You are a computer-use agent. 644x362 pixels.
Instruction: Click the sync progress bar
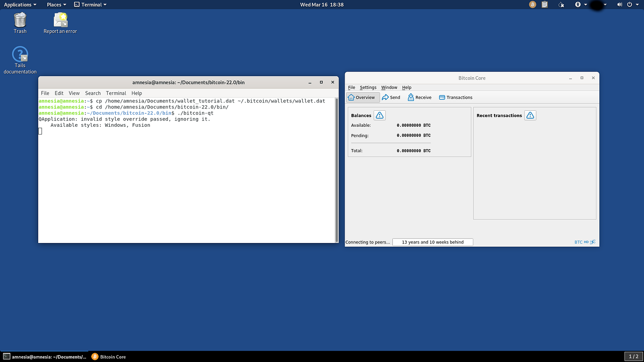(x=432, y=242)
